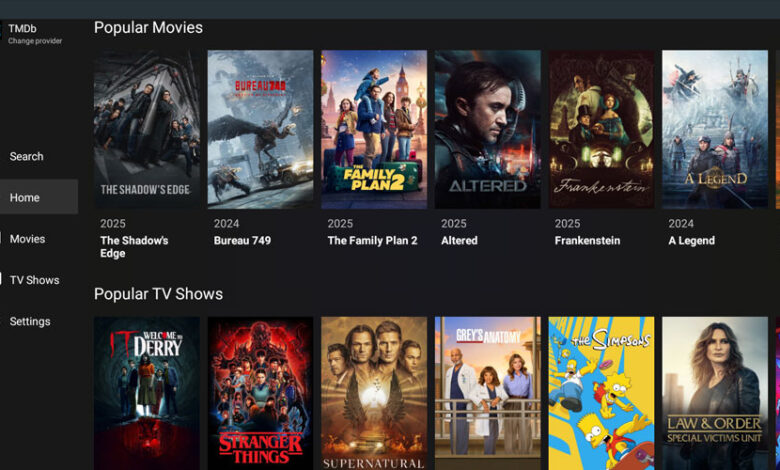Open The Family Plan 2 poster

coord(374,129)
